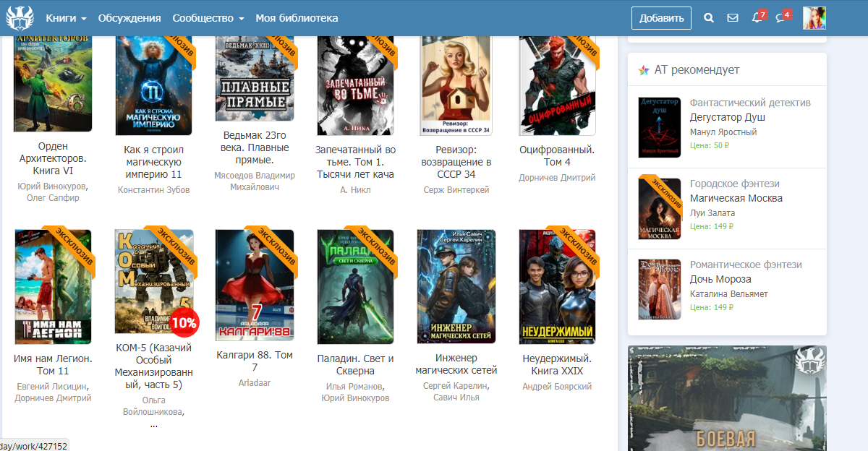Open author Юрий Винокуров under Орден Архитекторов
The image size is (868, 451).
pyautogui.click(x=53, y=186)
